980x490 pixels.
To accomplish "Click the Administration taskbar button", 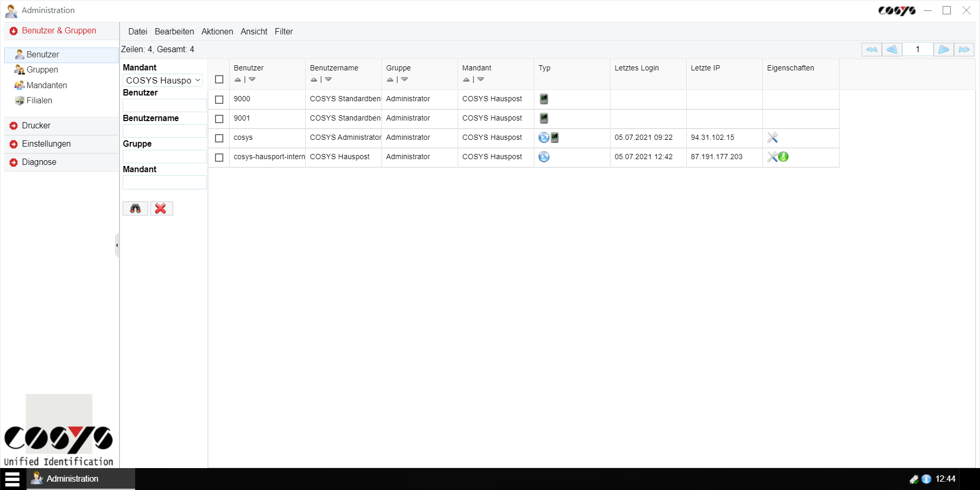I will 81,479.
